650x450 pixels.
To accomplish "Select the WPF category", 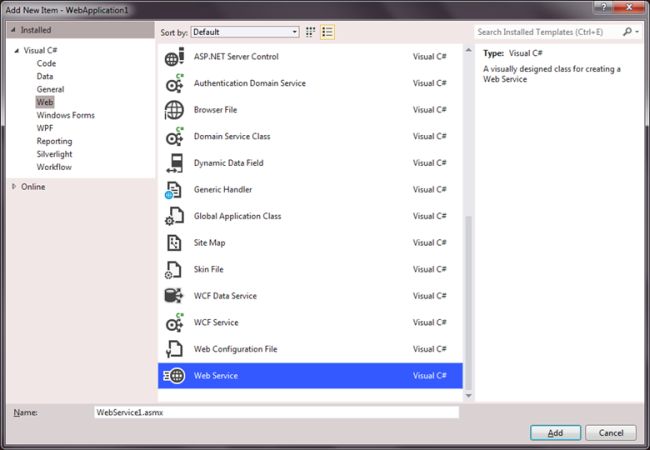I will tap(45, 128).
